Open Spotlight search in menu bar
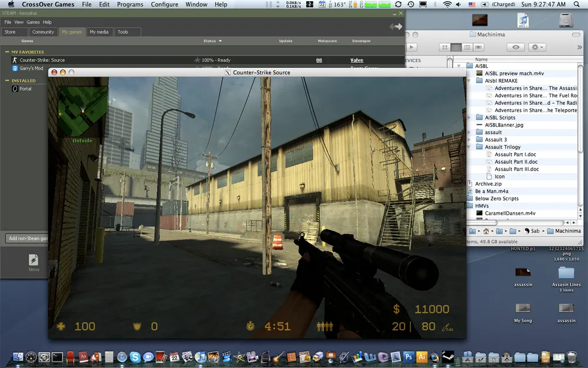This screenshot has width=588, height=368. (576, 4)
